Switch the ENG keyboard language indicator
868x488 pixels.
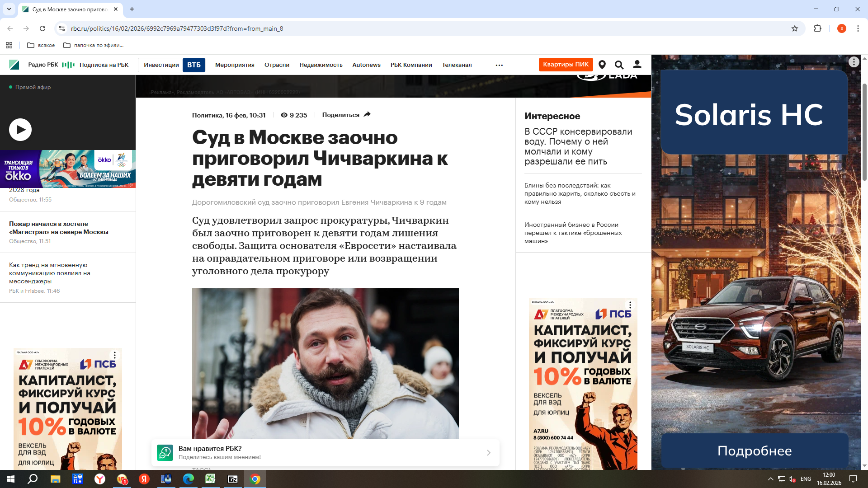(x=806, y=479)
